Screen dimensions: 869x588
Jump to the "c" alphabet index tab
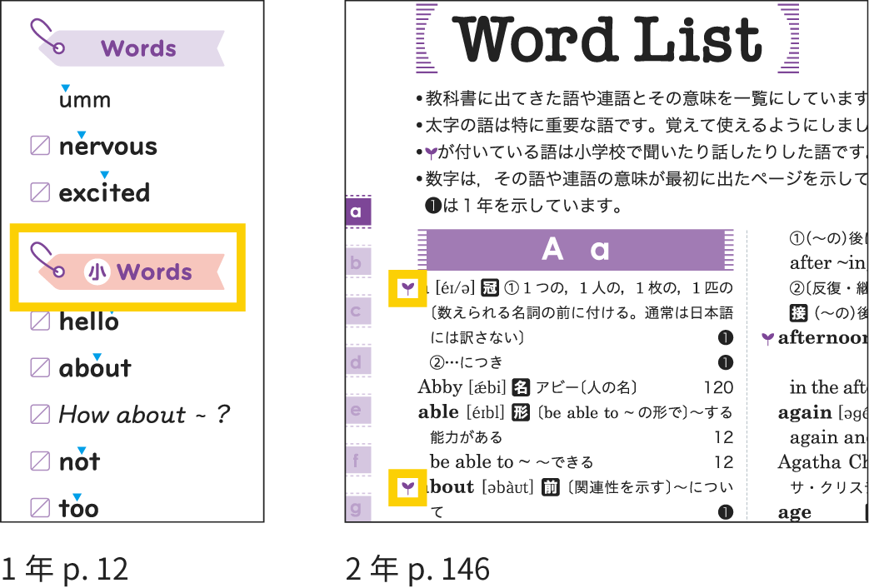[357, 312]
